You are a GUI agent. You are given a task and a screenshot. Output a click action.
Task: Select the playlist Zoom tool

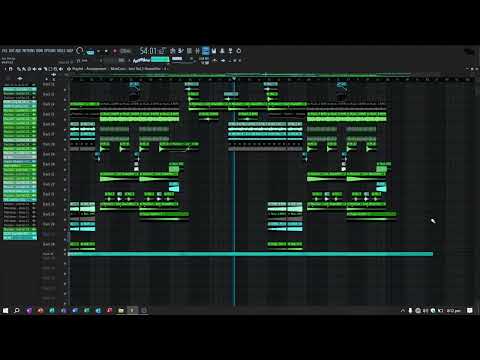56,69
